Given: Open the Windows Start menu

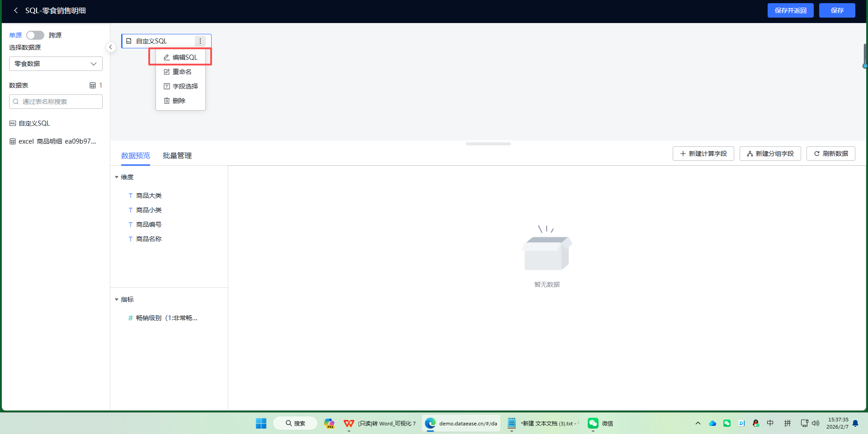Looking at the screenshot, I should 261,423.
